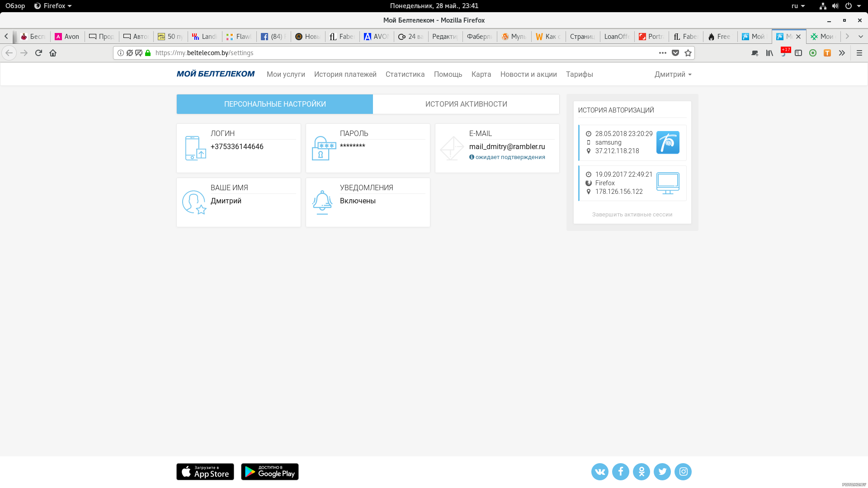Click the secure connection padlock icon

(x=148, y=53)
